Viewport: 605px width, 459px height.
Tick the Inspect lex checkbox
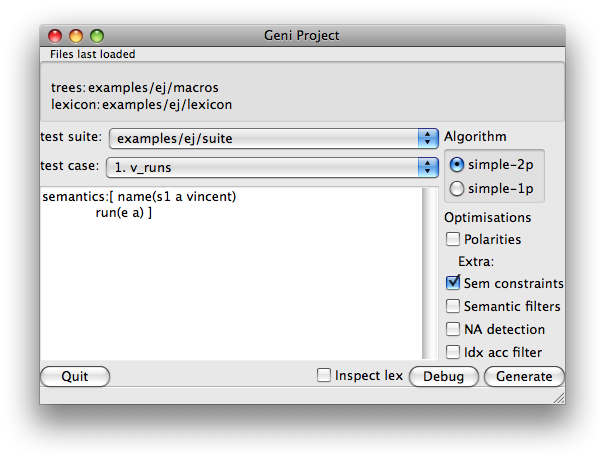[324, 375]
